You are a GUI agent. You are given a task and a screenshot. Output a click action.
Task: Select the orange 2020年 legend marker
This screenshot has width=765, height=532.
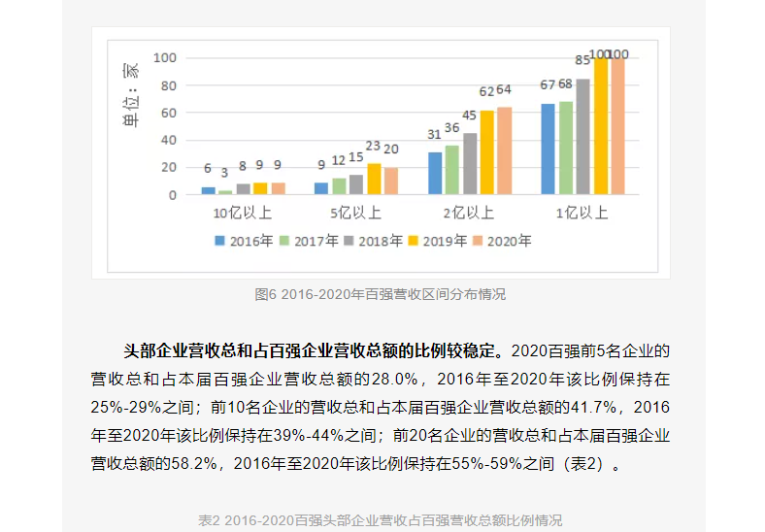click(478, 241)
